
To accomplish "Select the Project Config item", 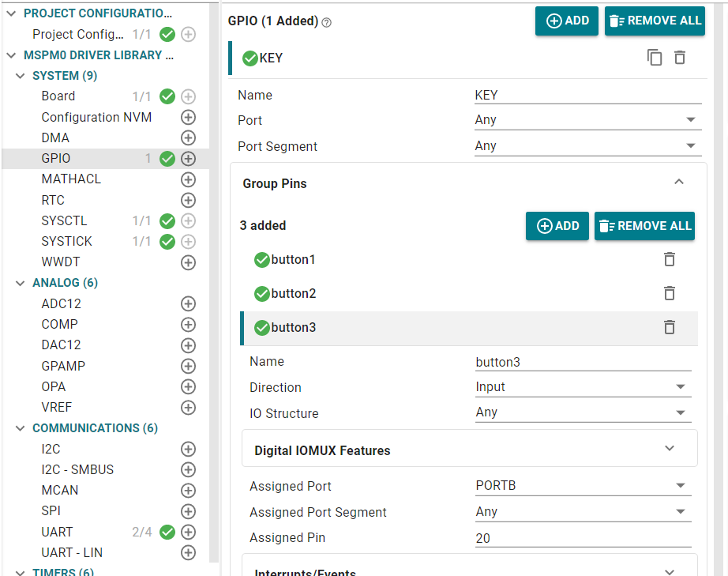I will [78, 35].
